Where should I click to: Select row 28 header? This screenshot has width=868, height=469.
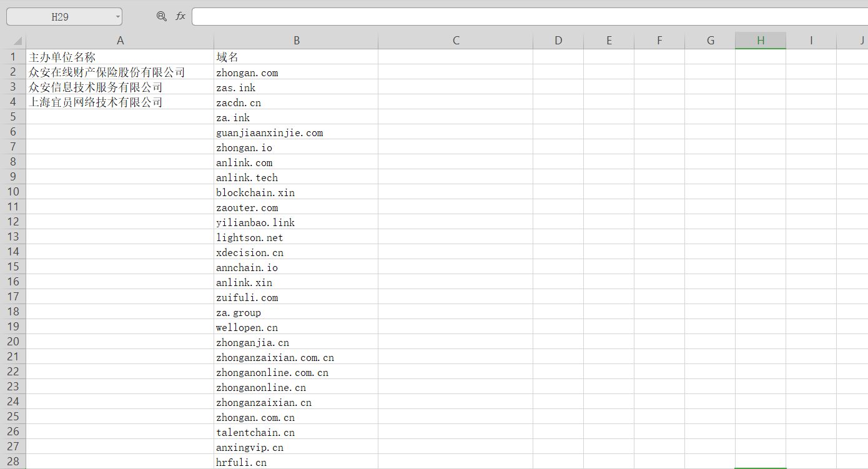[x=13, y=462]
